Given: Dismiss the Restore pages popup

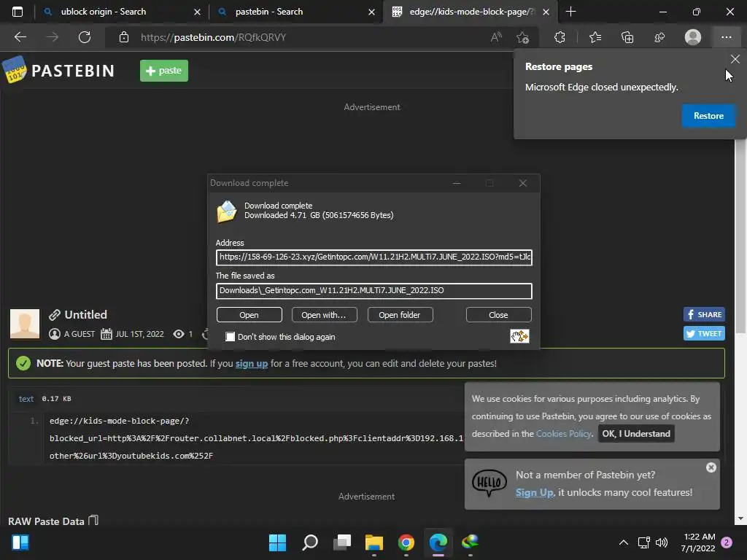Looking at the screenshot, I should tap(735, 59).
